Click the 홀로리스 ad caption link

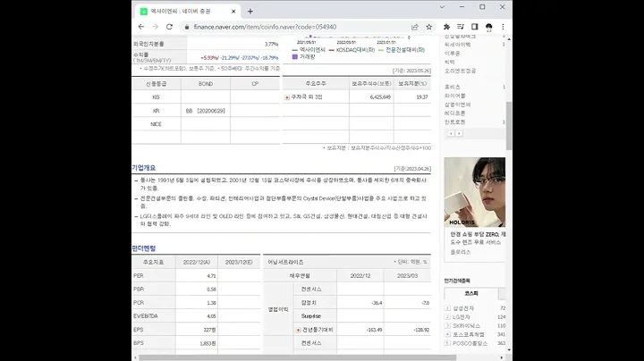[x=461, y=252]
